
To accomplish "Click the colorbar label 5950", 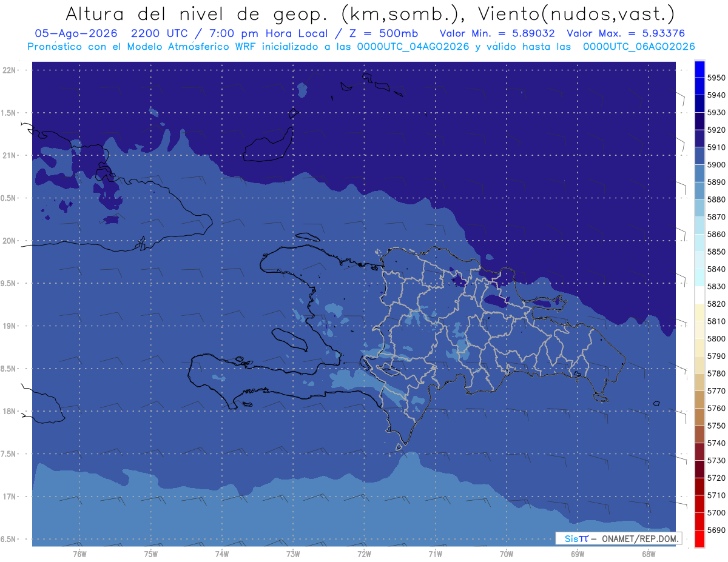I will pyautogui.click(x=716, y=78).
